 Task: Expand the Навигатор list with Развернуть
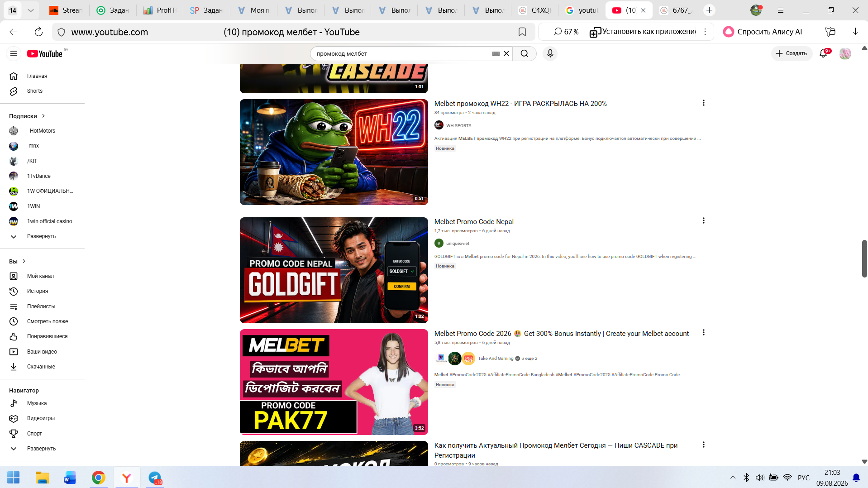click(x=42, y=449)
